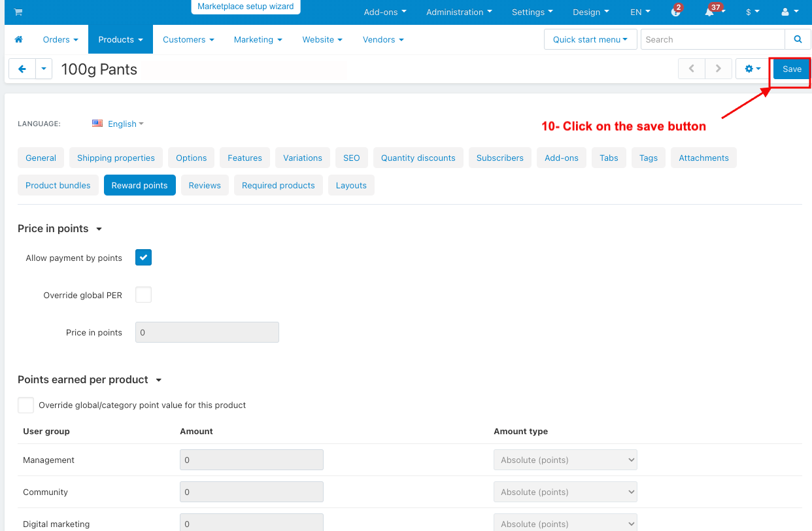Click the Search input field
Screen dimensions: 812x531
713,39
